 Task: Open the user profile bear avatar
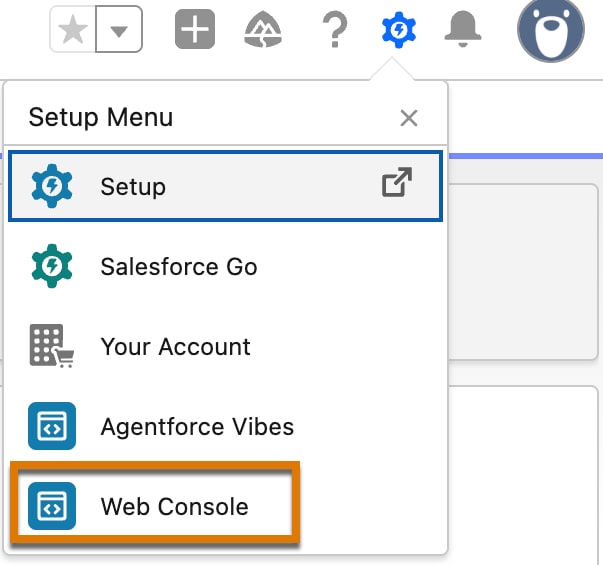(551, 30)
